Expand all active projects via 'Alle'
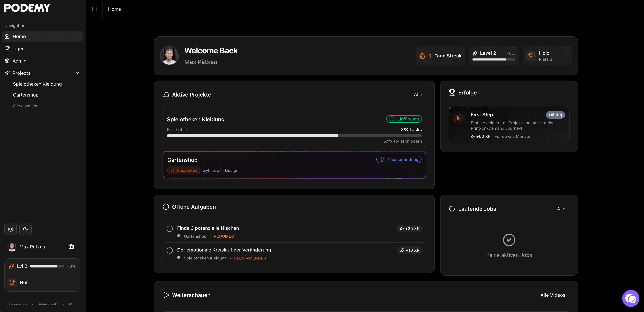The height and width of the screenshot is (312, 644). point(418,95)
